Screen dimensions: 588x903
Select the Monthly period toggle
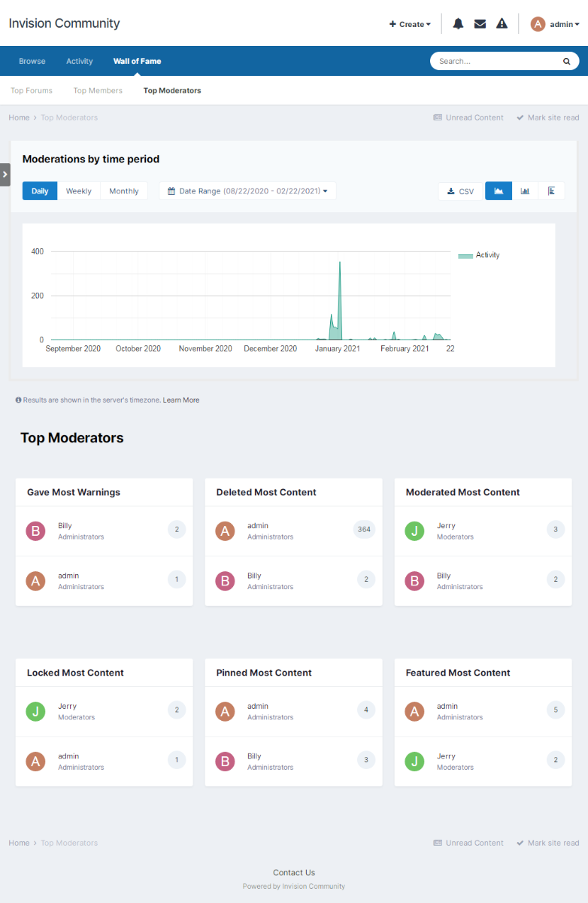(x=124, y=191)
